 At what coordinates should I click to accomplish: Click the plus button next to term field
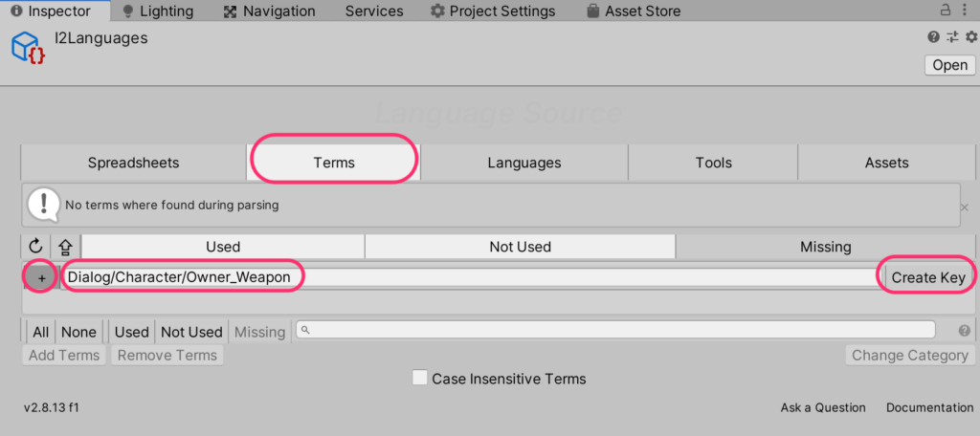point(41,277)
